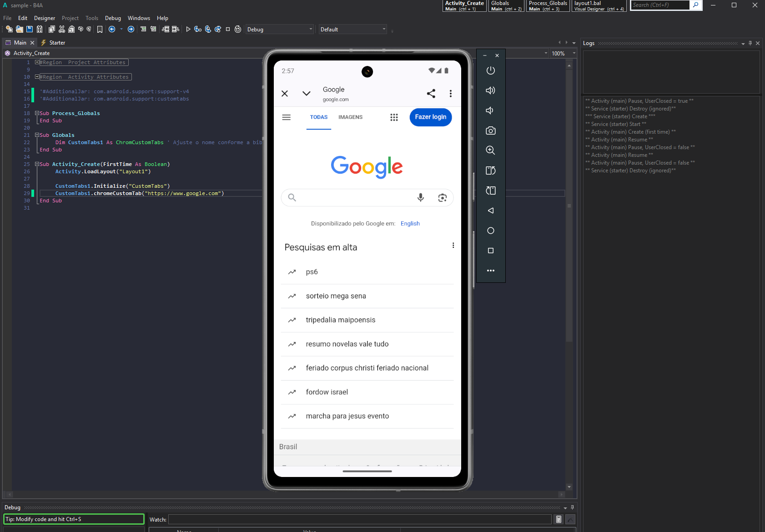Open the Pesquisas em alta options menu
This screenshot has width=765, height=532.
pyautogui.click(x=453, y=246)
